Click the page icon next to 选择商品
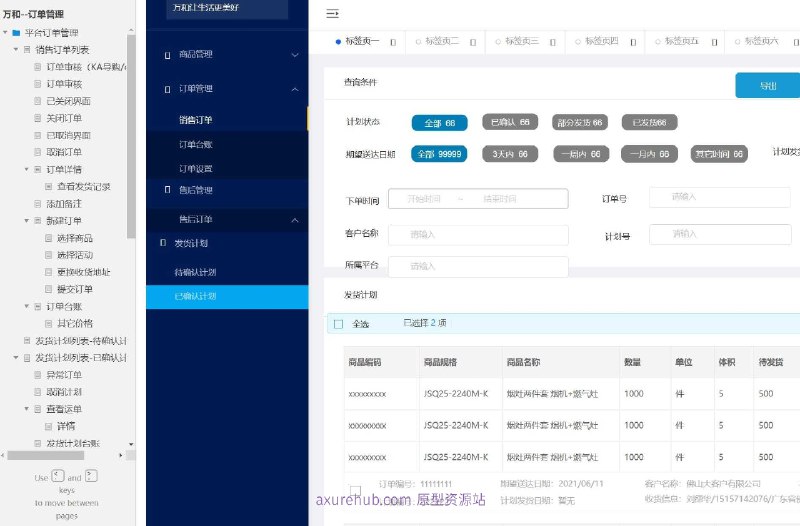The width and height of the screenshot is (800, 526). pyautogui.click(x=48, y=238)
